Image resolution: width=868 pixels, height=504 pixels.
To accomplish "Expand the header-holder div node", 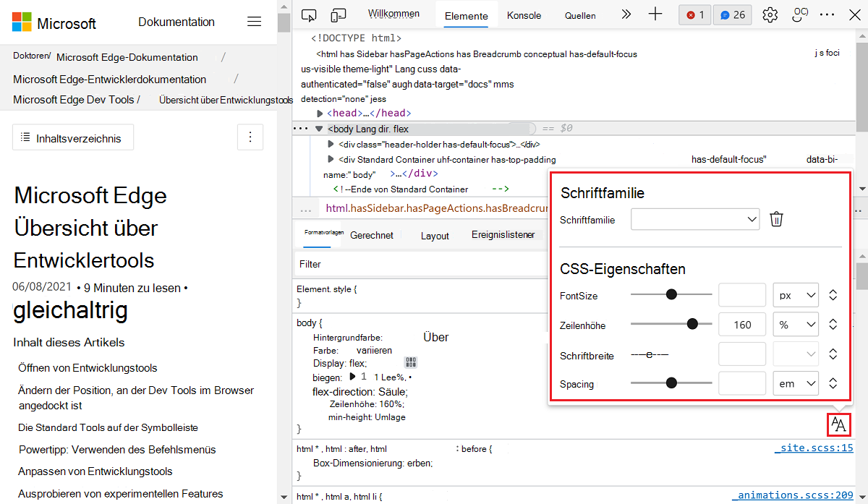I will click(x=332, y=145).
